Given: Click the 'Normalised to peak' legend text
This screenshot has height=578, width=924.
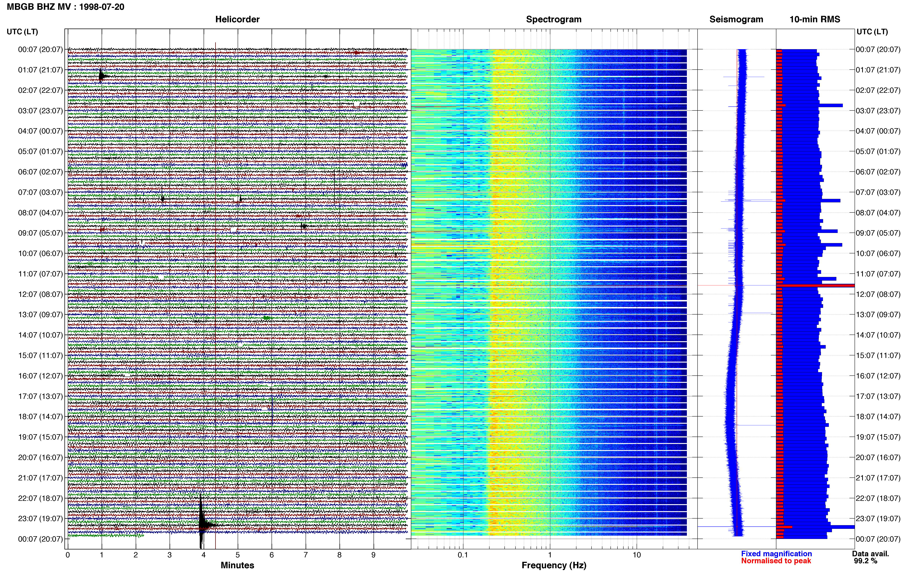Looking at the screenshot, I should tap(776, 561).
